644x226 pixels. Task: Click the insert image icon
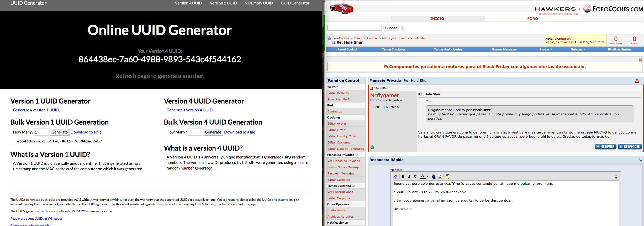pyautogui.click(x=440, y=177)
